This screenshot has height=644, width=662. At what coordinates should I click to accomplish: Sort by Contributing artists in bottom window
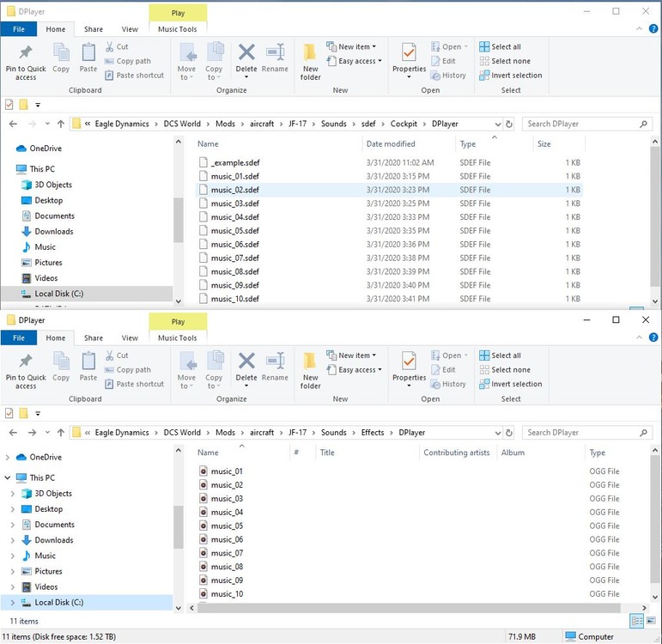pyautogui.click(x=458, y=453)
